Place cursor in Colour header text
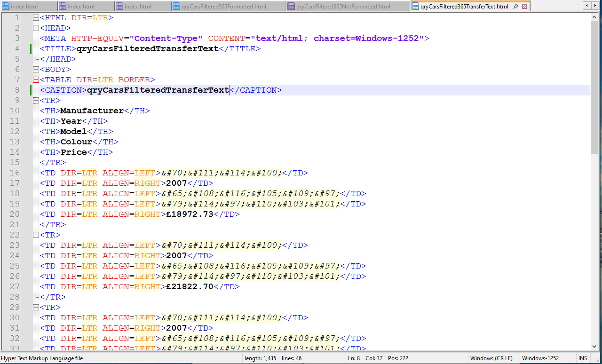This screenshot has height=364, width=602. click(76, 142)
